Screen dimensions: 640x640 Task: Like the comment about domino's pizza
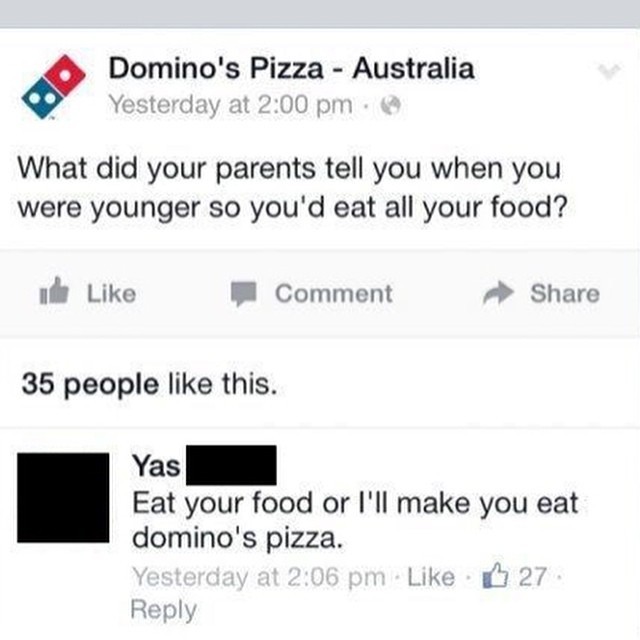pyautogui.click(x=431, y=577)
